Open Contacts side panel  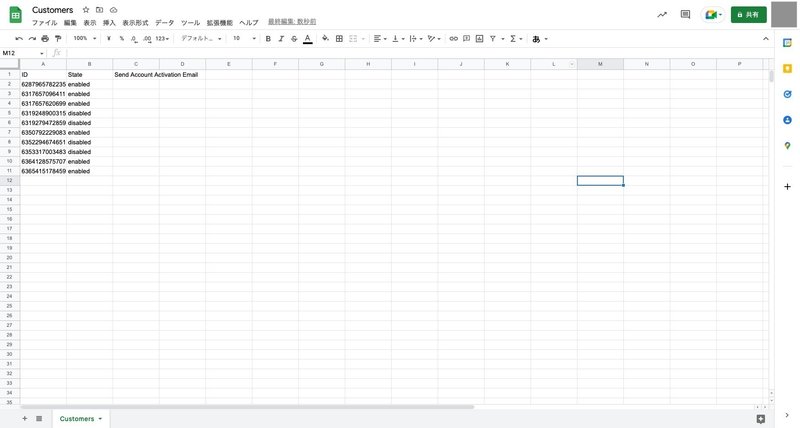pos(787,120)
